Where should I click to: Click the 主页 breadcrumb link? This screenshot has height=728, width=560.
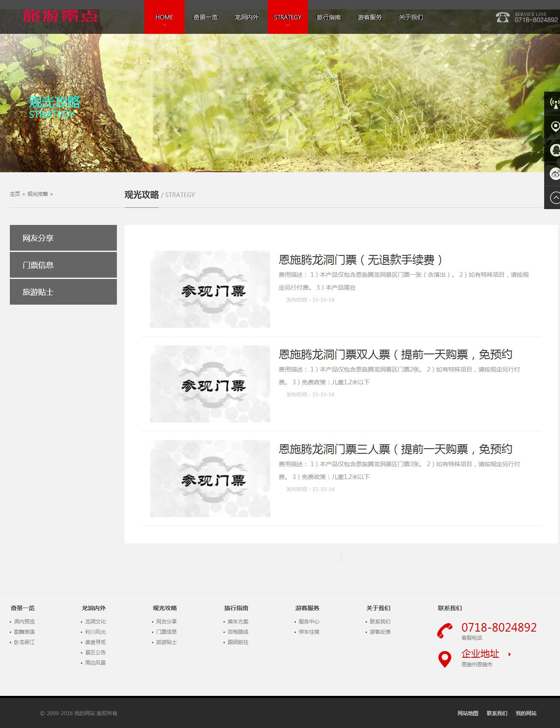[x=15, y=194]
